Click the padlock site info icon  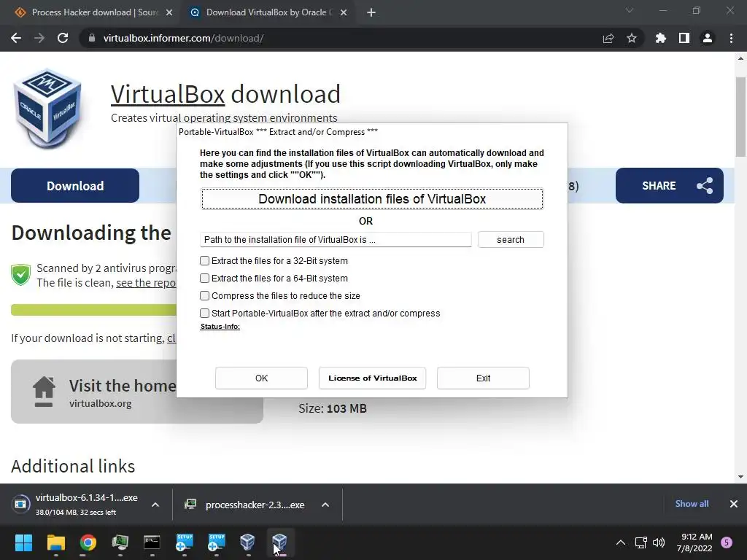click(91, 38)
